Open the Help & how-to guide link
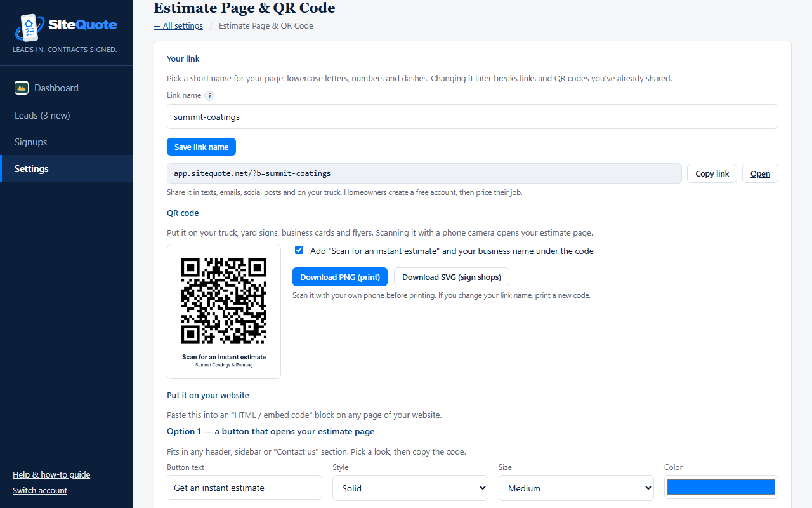This screenshot has width=812, height=508. tap(51, 474)
